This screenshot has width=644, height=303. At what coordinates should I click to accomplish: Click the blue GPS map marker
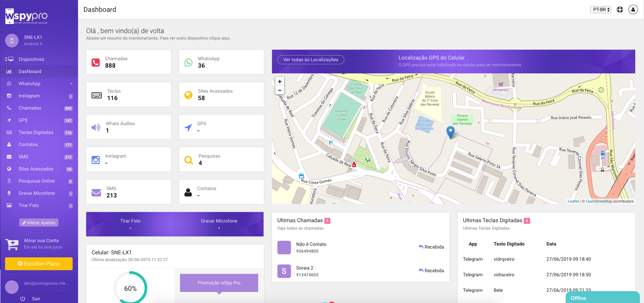click(x=450, y=132)
